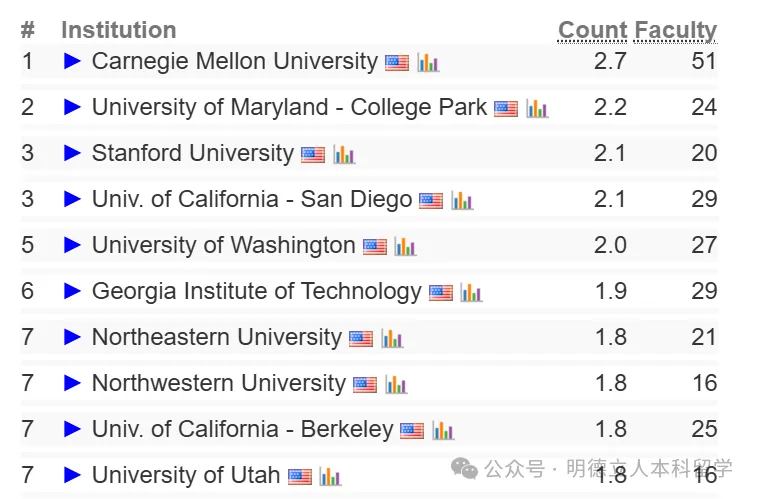The width and height of the screenshot is (757, 499).
Task: Click the chart icon for Northwestern University
Action: (396, 385)
